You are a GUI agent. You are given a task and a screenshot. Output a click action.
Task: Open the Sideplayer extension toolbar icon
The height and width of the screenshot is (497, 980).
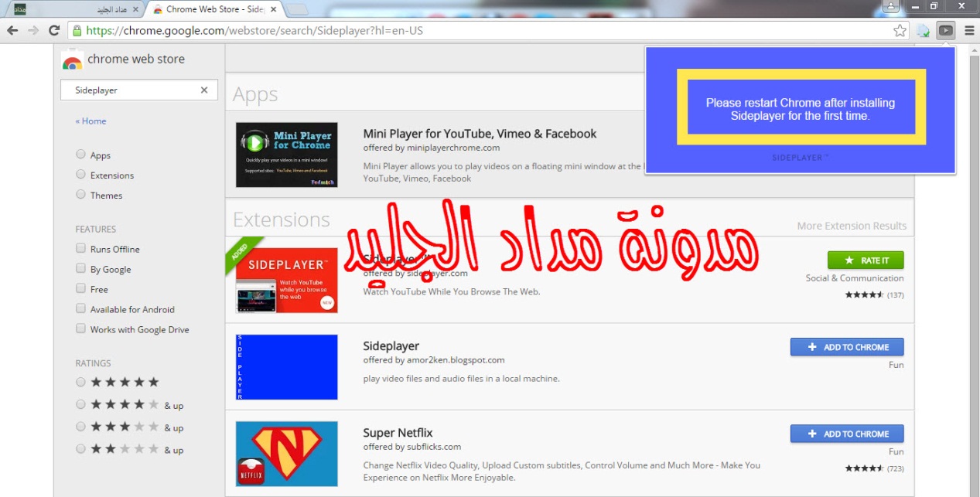945,31
